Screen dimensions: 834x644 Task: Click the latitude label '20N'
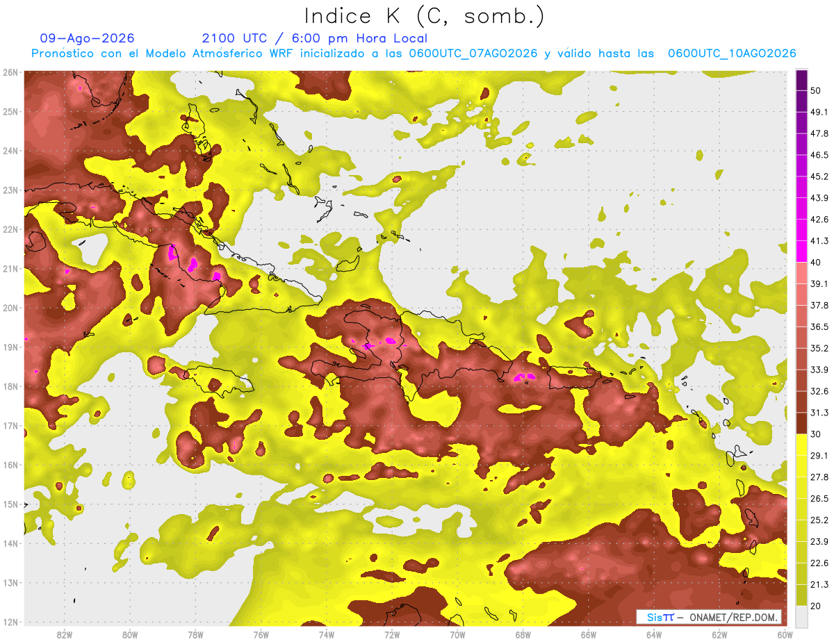(x=10, y=308)
